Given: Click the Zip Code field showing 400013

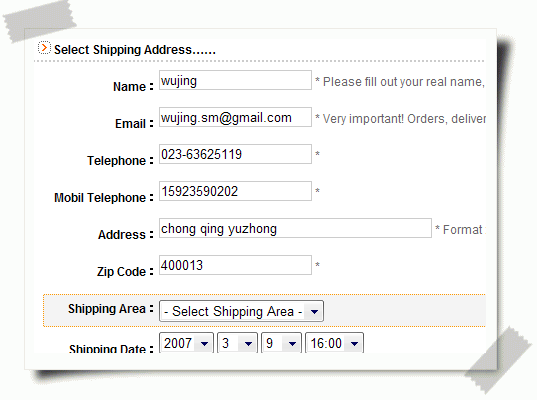Looking at the screenshot, I should point(235,265).
